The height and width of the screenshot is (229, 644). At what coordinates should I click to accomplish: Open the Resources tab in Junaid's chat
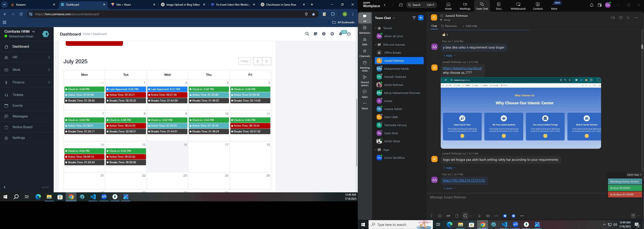[x=449, y=26]
